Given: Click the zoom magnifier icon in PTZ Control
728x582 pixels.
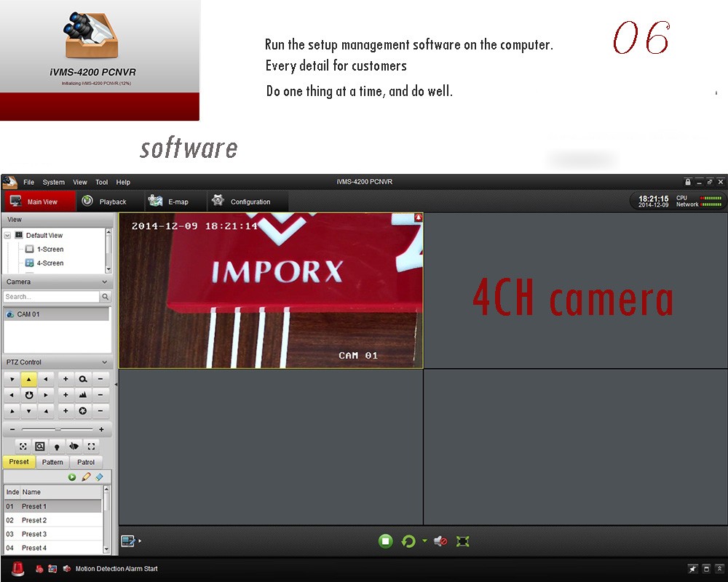Looking at the screenshot, I should coord(83,378).
